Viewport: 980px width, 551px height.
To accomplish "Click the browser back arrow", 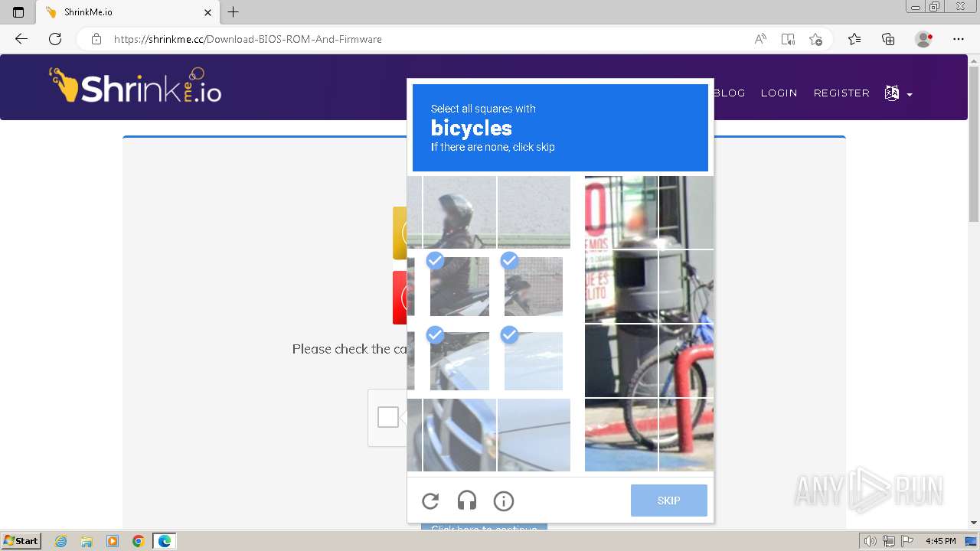I will tap(21, 39).
